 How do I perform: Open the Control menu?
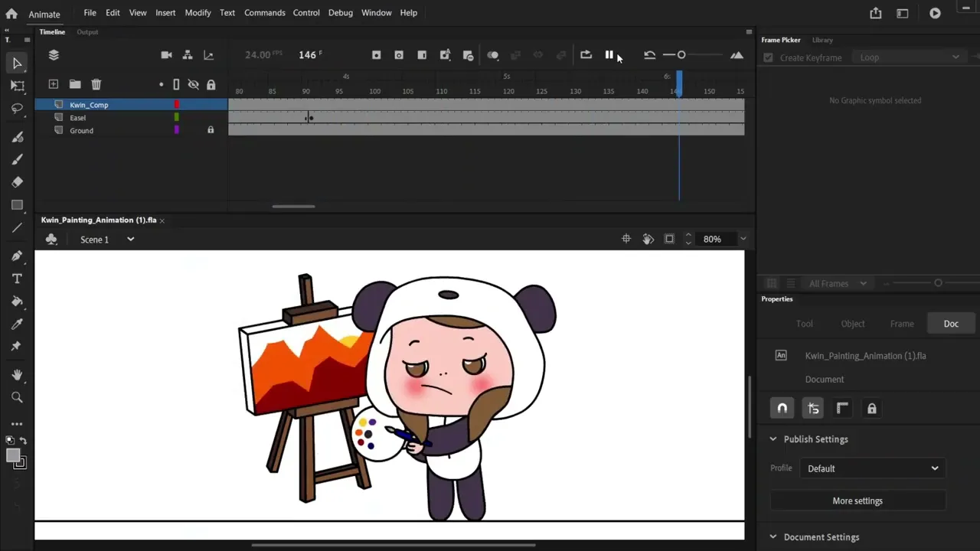(x=306, y=13)
